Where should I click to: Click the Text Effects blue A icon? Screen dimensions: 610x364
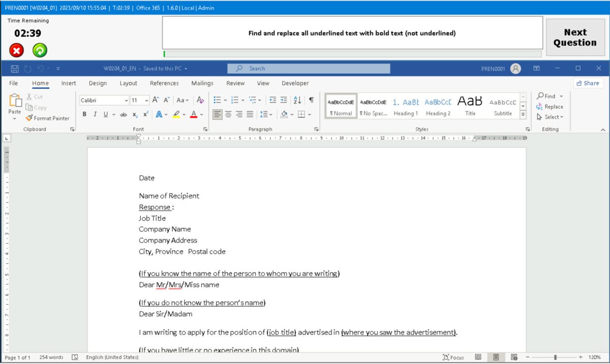coord(159,115)
